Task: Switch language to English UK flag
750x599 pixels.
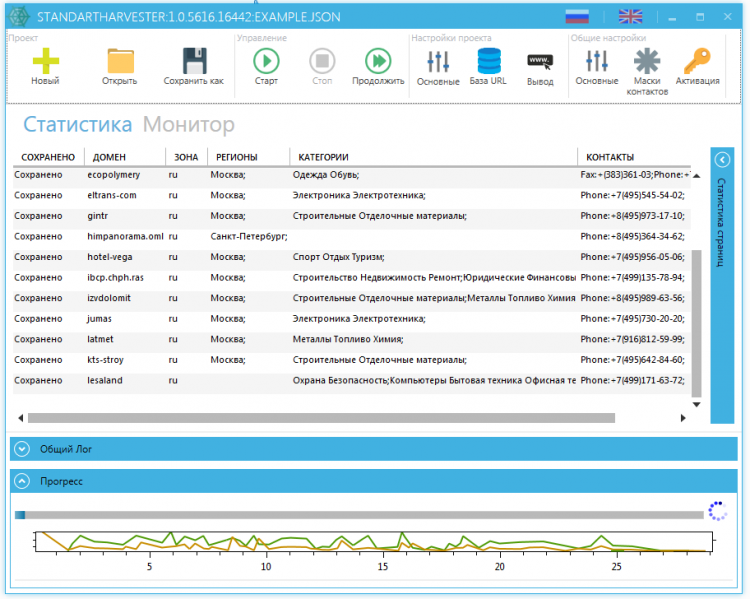Action: pyautogui.click(x=630, y=16)
